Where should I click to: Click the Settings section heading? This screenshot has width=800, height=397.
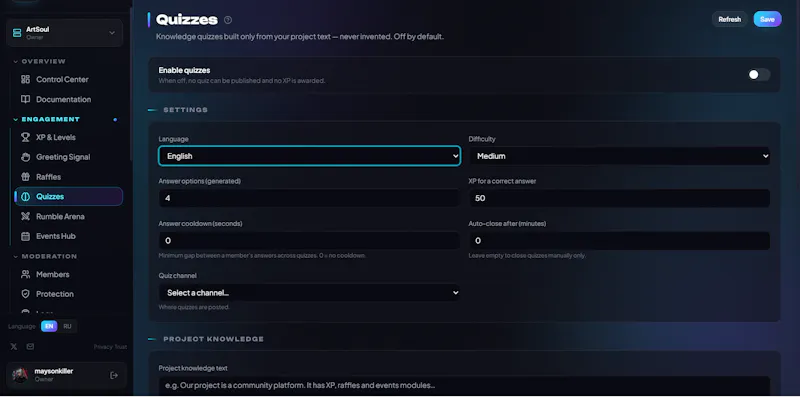click(186, 110)
